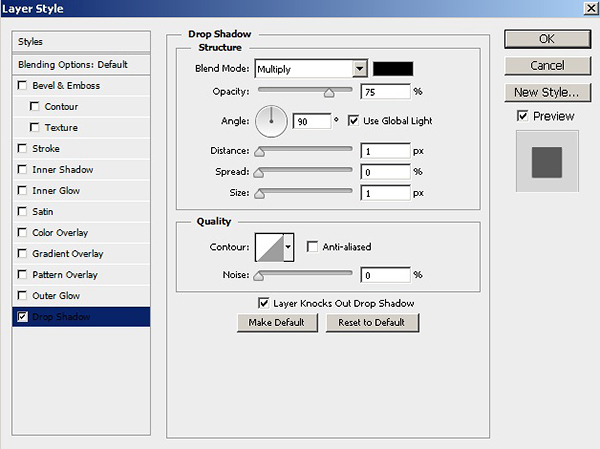600x449 pixels.
Task: Click into the Opacity value field
Action: tap(385, 92)
